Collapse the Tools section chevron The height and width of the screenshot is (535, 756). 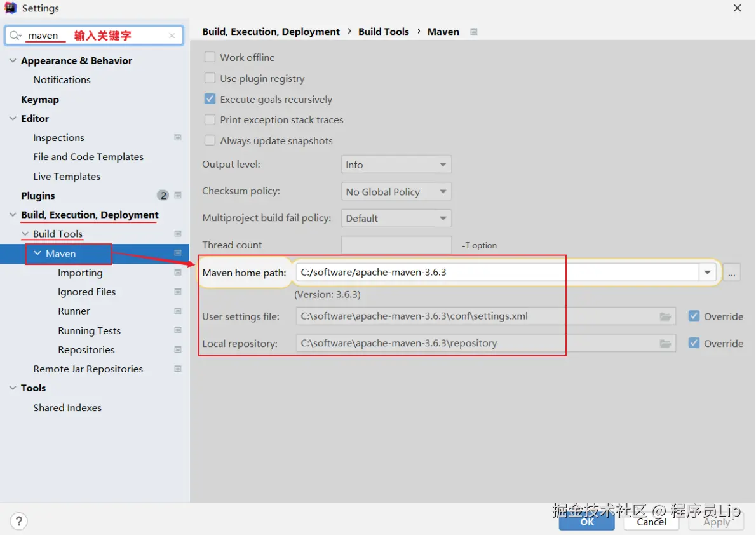(x=13, y=388)
